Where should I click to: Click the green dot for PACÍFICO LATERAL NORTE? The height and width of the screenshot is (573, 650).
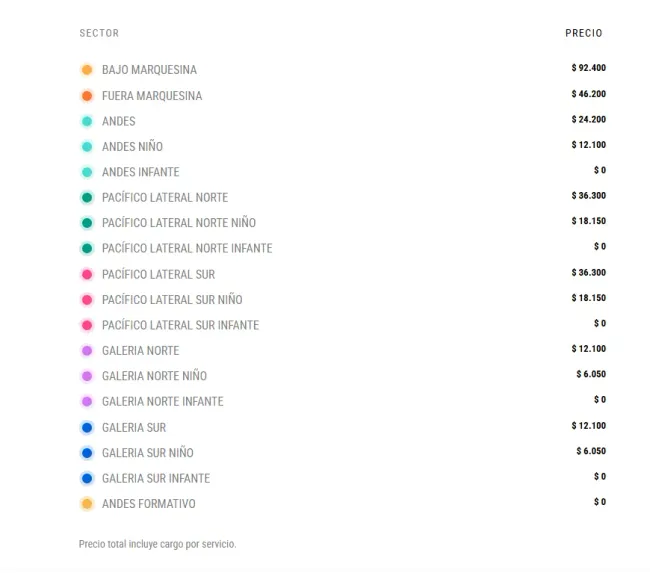(x=87, y=198)
